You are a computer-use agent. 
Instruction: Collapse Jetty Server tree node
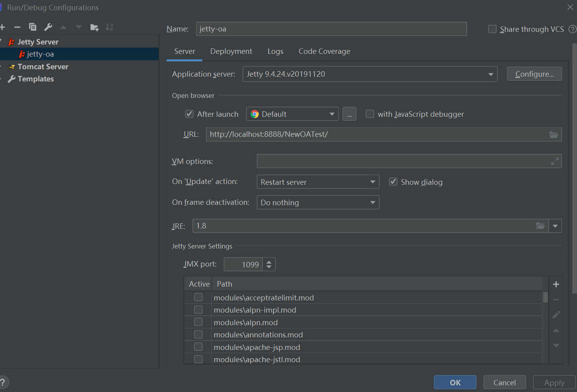coord(1,41)
